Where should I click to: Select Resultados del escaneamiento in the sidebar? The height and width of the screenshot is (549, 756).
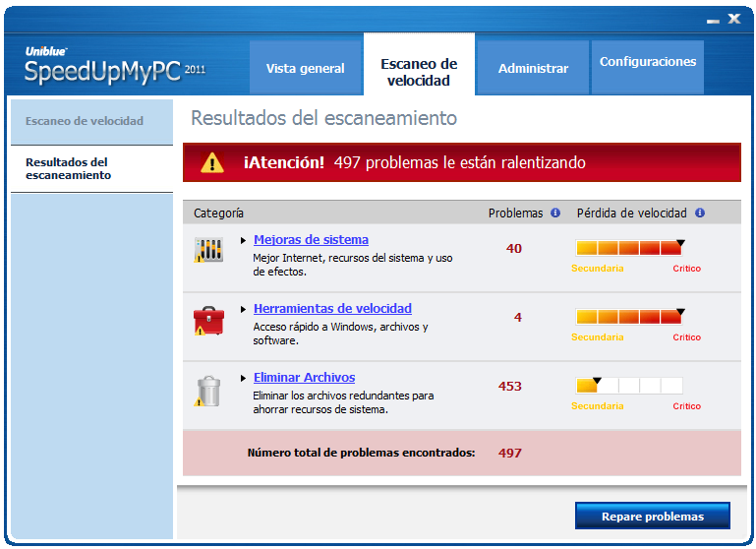coord(91,169)
